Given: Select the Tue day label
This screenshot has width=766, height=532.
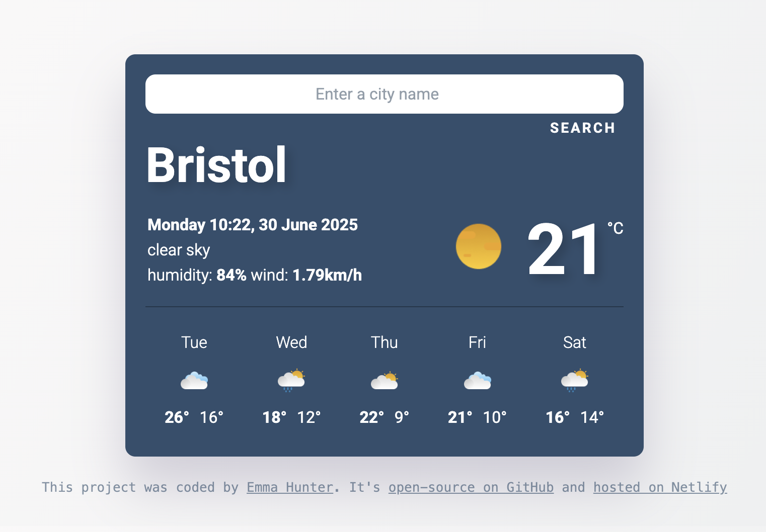Looking at the screenshot, I should pos(194,342).
